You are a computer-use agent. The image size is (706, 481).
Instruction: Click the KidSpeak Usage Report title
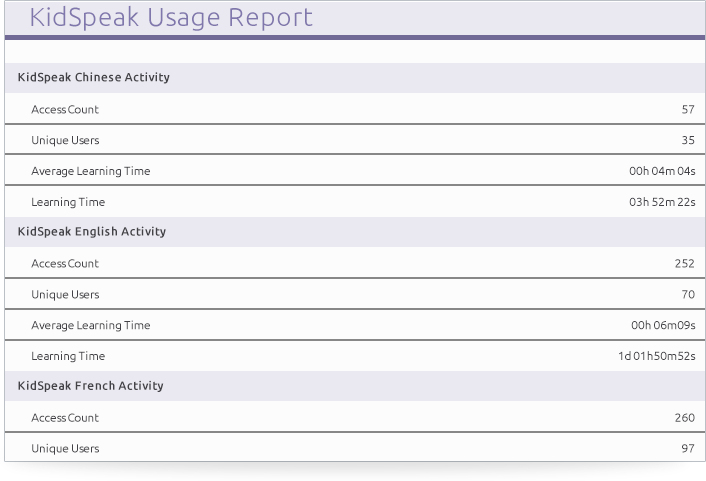(171, 18)
